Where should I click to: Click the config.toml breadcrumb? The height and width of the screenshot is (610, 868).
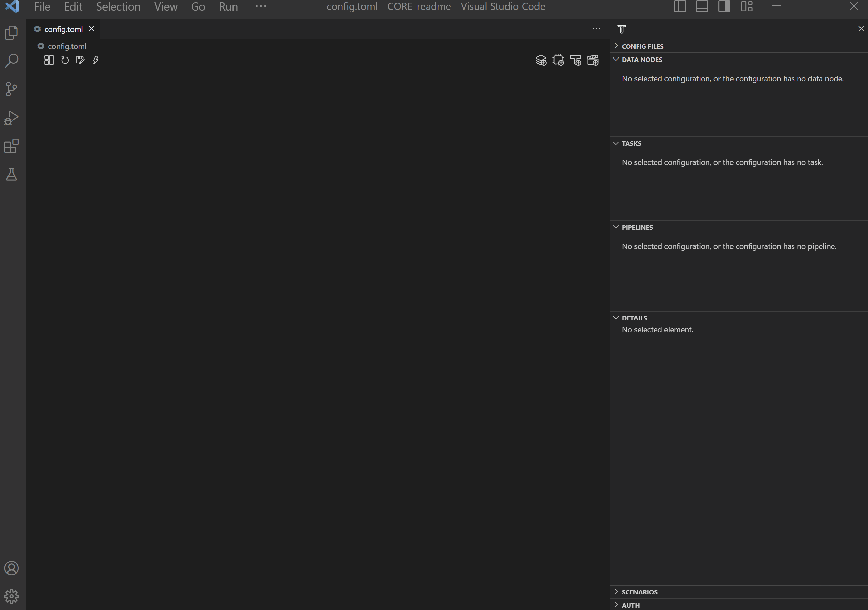click(x=67, y=46)
